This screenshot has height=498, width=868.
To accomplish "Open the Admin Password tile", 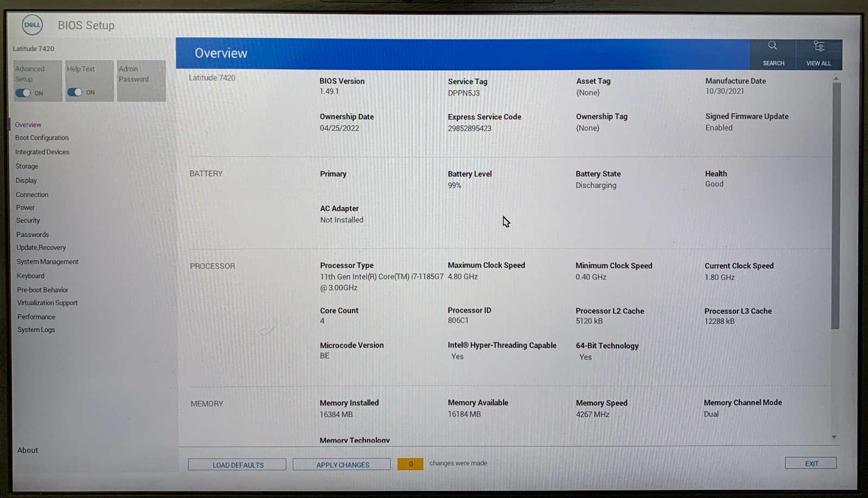I will 141,81.
